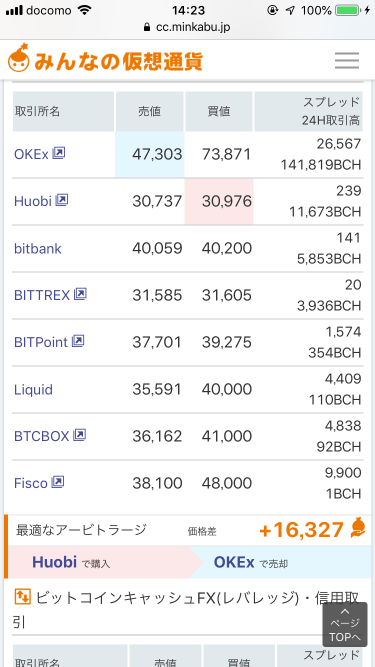375x667 pixels.
Task: Tap the arbitrage money bag icon
Action: coord(358,529)
